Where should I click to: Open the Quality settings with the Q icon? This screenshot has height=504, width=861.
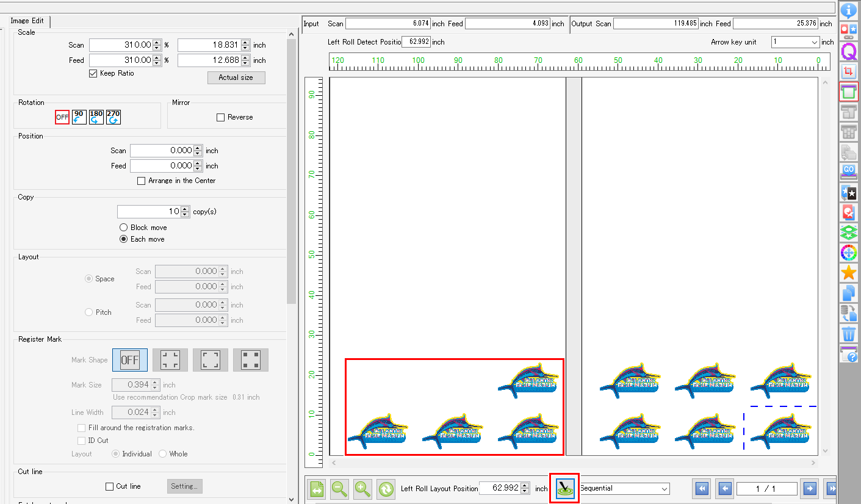(849, 51)
